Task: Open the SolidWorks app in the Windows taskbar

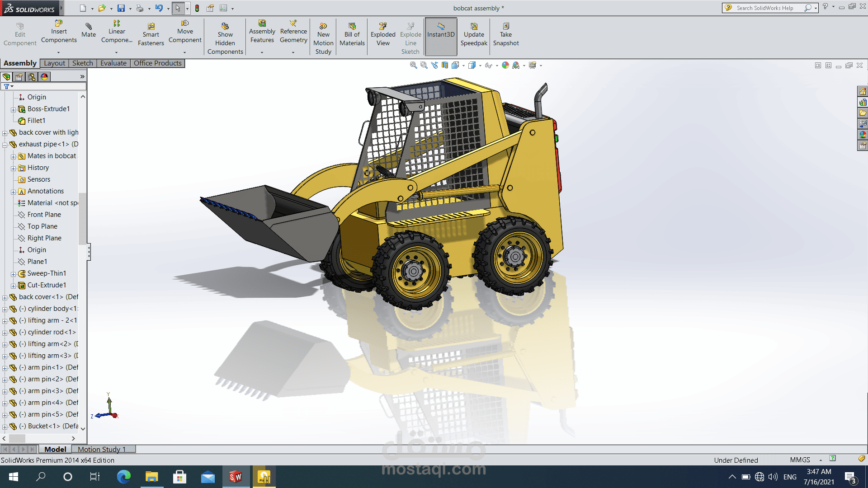Action: [x=236, y=477]
